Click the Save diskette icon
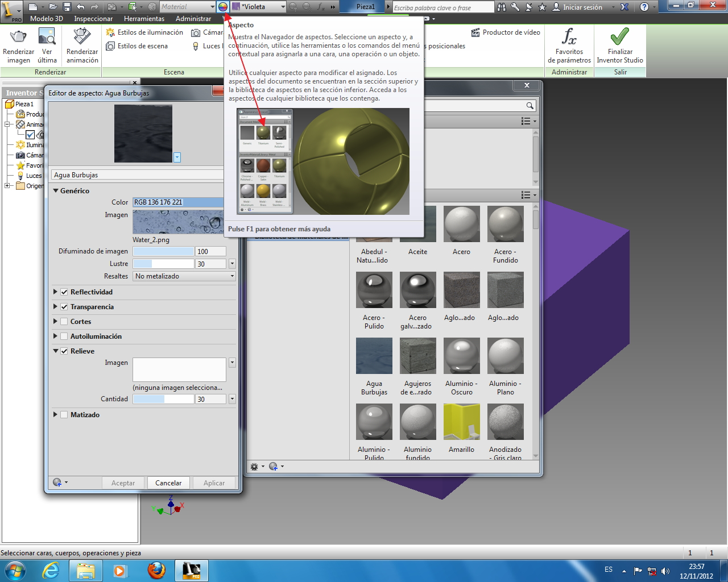728x582 pixels. (67, 7)
